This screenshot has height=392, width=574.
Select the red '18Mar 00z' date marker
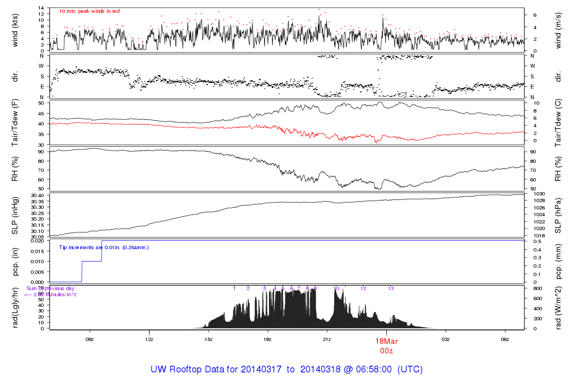[386, 345]
